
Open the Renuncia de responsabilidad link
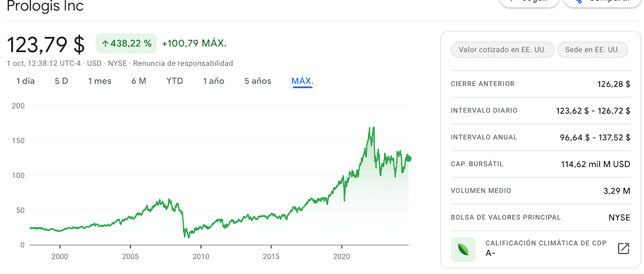click(183, 63)
